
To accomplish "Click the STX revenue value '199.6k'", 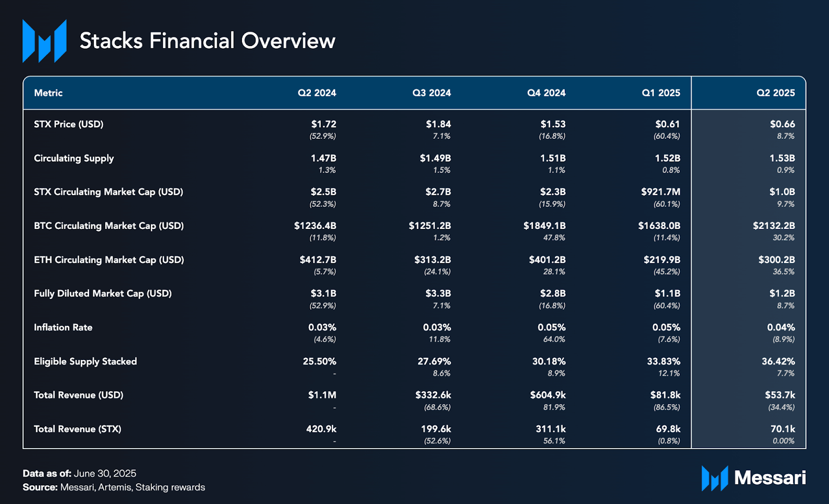I will 436,429.
